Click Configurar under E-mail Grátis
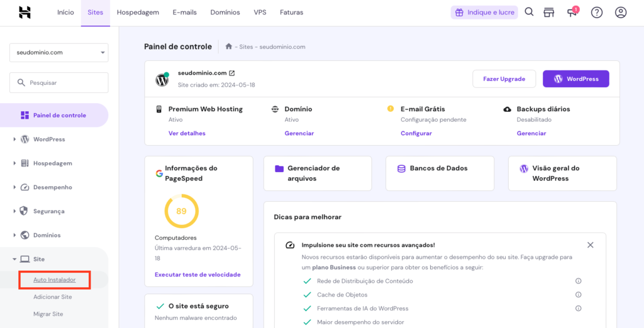This screenshot has width=644, height=328. point(416,133)
